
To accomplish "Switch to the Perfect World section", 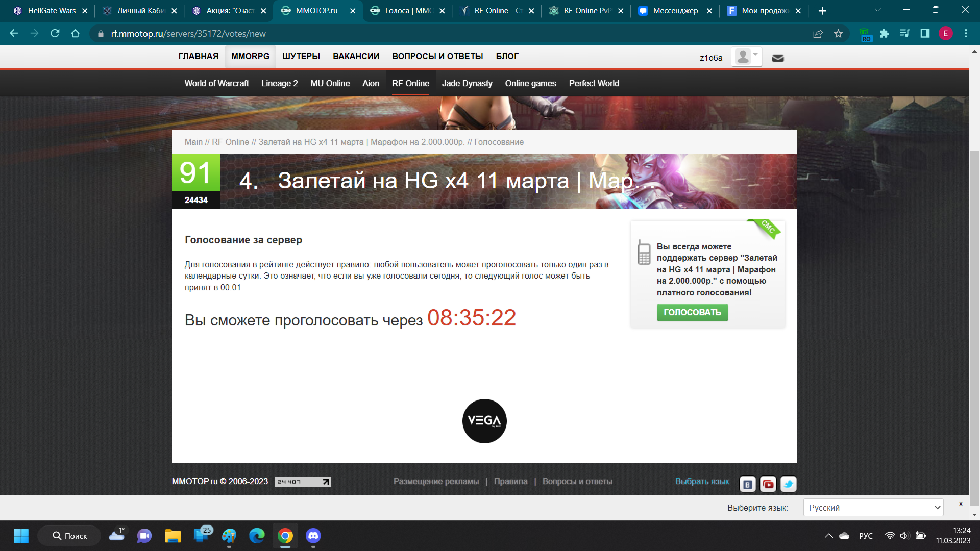I will tap(594, 83).
